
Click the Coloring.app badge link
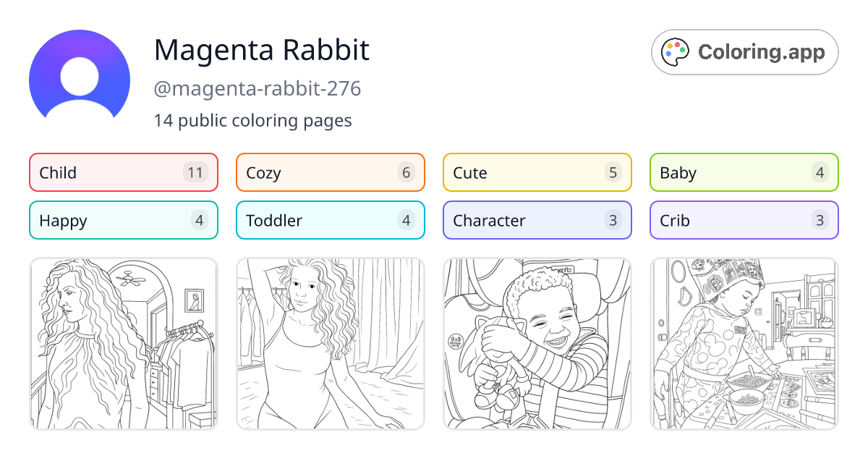744,51
